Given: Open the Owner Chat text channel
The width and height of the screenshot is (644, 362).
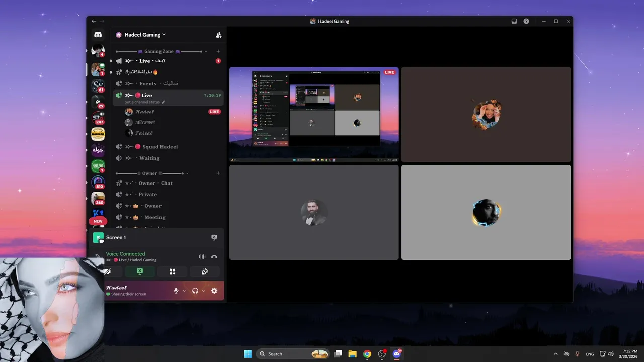Looking at the screenshot, I should [x=168, y=183].
